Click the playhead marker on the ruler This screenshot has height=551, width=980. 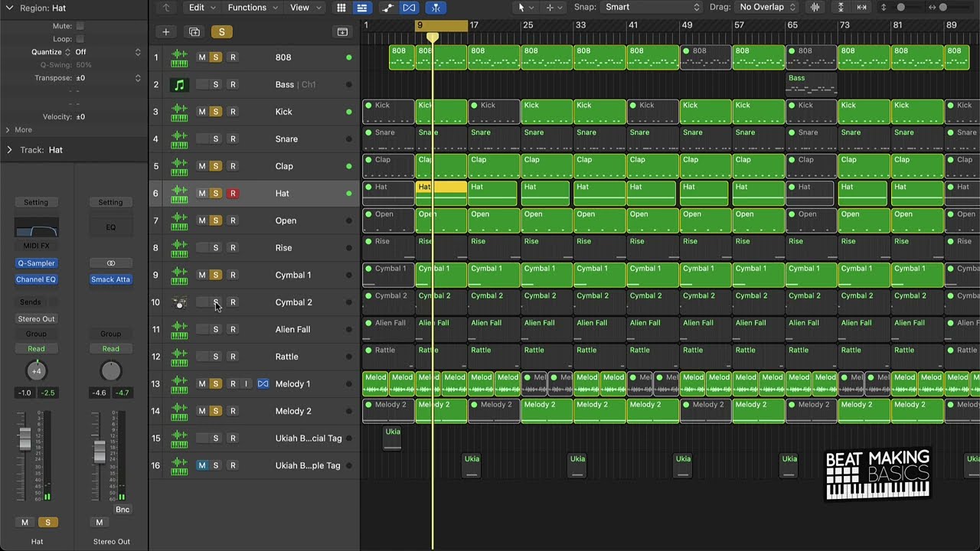[x=433, y=37]
